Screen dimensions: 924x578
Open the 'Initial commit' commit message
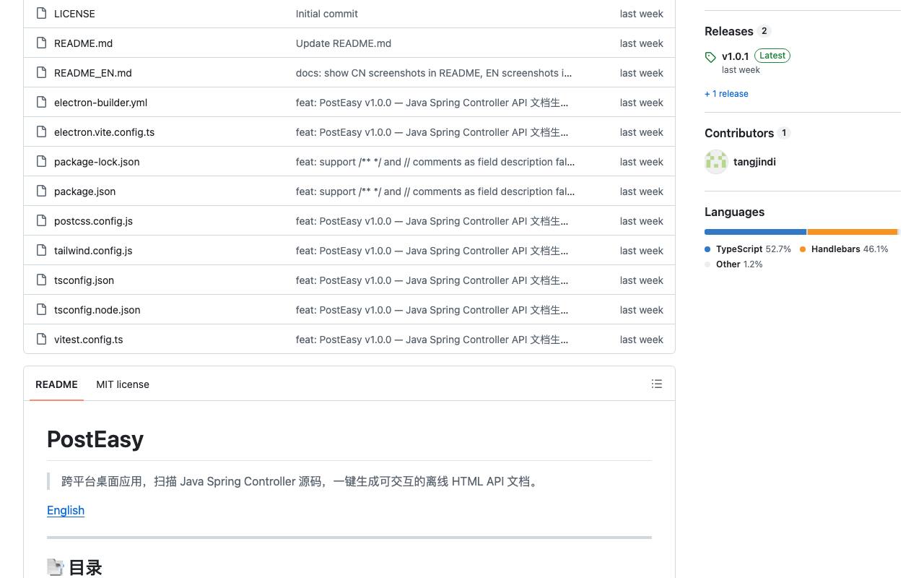click(x=326, y=14)
